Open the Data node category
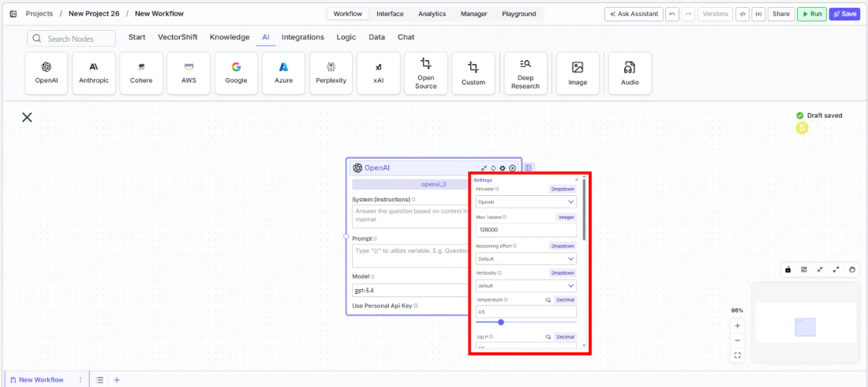The height and width of the screenshot is (387, 868). (377, 37)
